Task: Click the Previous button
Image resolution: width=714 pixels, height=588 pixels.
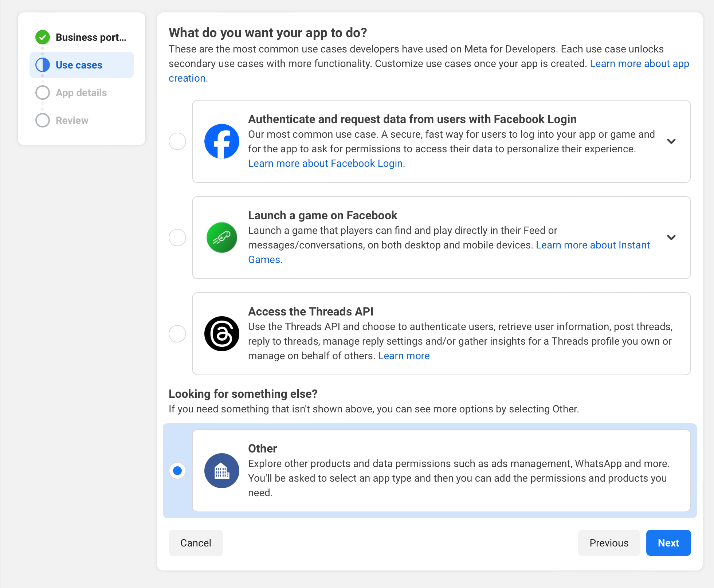Action: pyautogui.click(x=609, y=543)
